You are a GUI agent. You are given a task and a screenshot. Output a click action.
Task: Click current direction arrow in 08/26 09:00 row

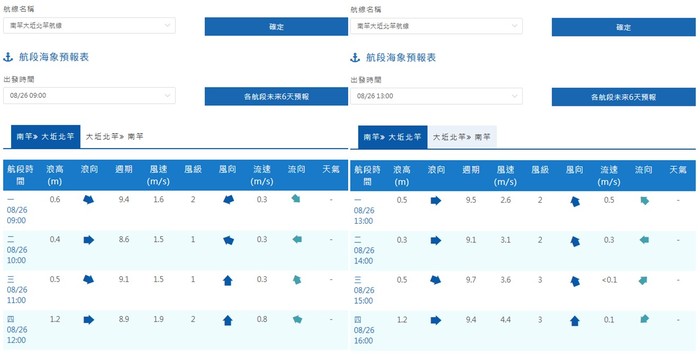[296, 199]
